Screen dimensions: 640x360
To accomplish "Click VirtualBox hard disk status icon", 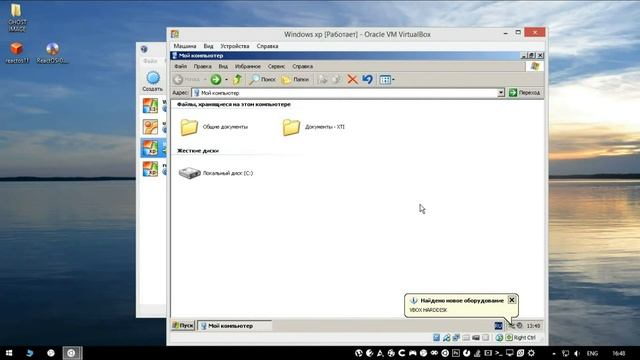I will [x=436, y=338].
